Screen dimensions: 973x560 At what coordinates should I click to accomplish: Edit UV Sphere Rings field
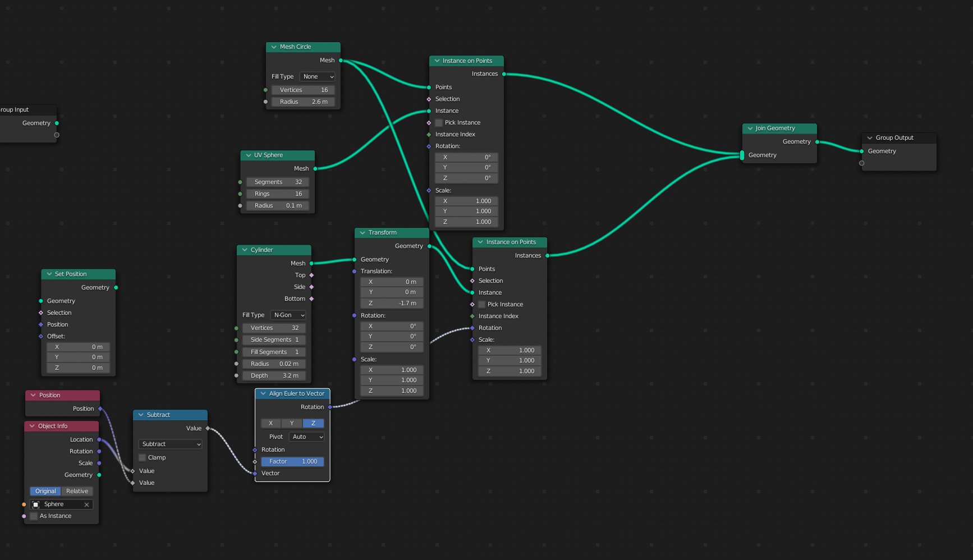pos(278,194)
